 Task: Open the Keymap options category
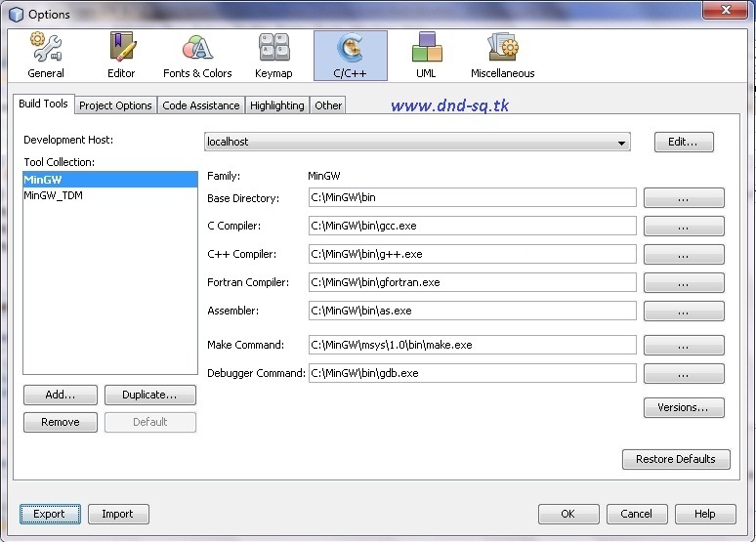coord(273,56)
